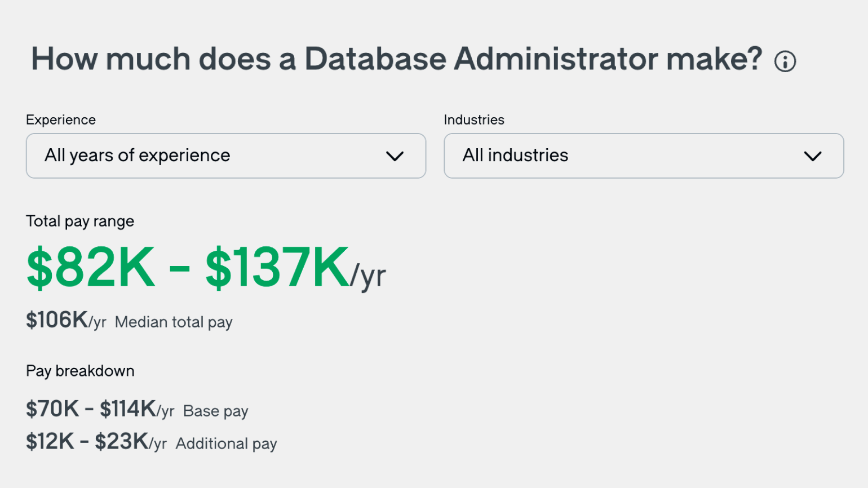Click the info icon beside the heading
Viewport: 868px width, 488px height.
785,61
